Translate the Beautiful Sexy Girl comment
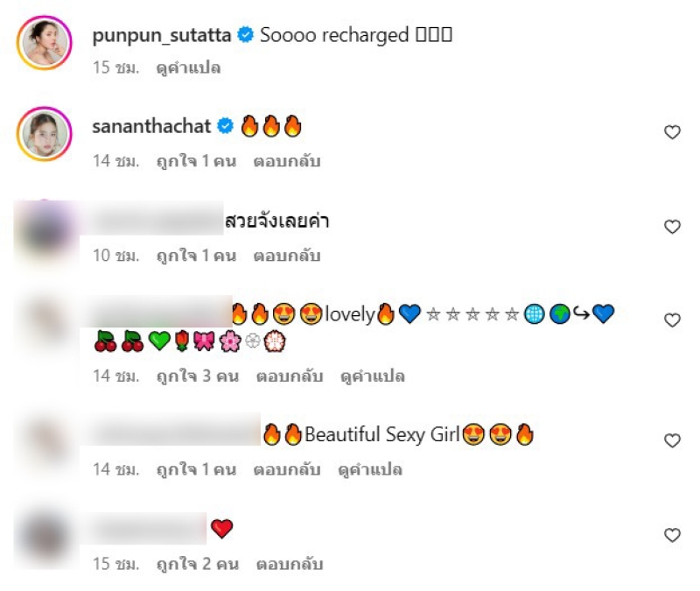 coord(370,469)
